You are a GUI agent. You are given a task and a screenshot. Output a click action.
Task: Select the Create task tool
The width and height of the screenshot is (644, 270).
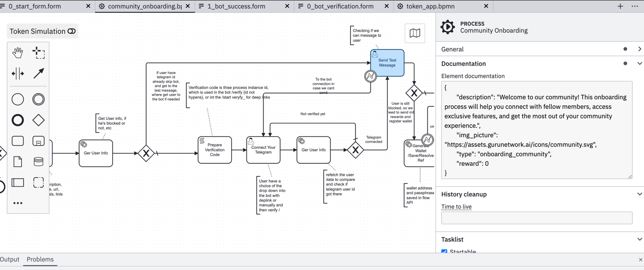pyautogui.click(x=18, y=141)
